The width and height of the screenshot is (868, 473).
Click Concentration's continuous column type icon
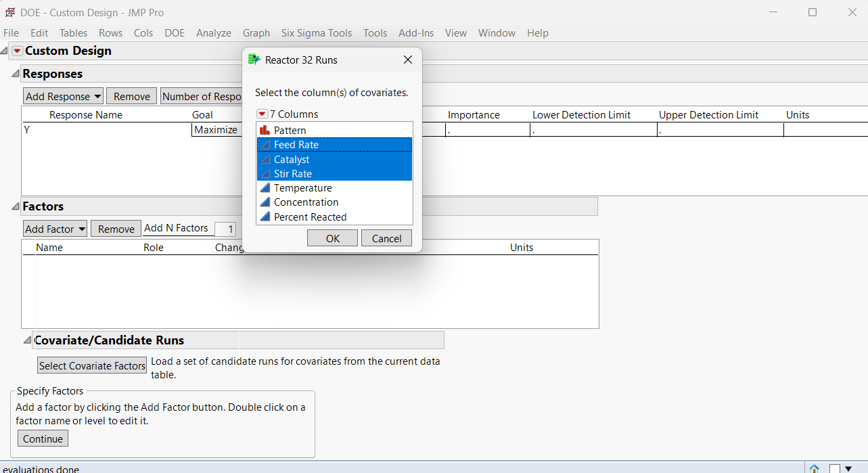(264, 202)
